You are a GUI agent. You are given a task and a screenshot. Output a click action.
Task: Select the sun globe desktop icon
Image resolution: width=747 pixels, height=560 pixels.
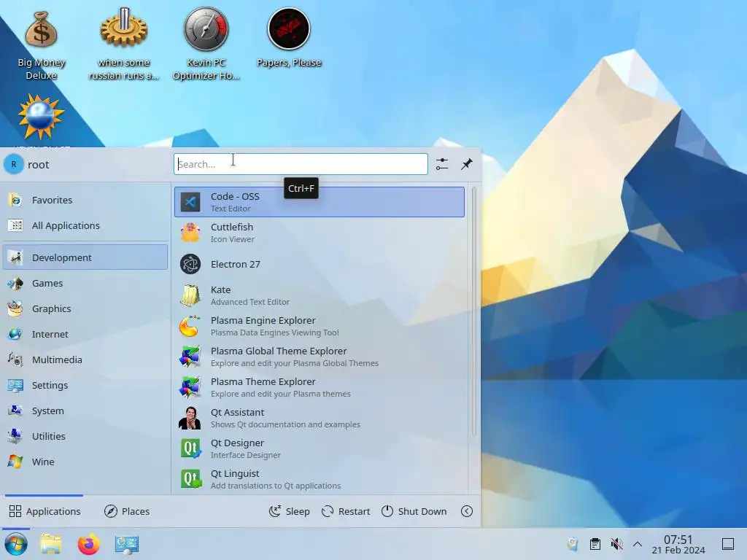[x=41, y=117]
